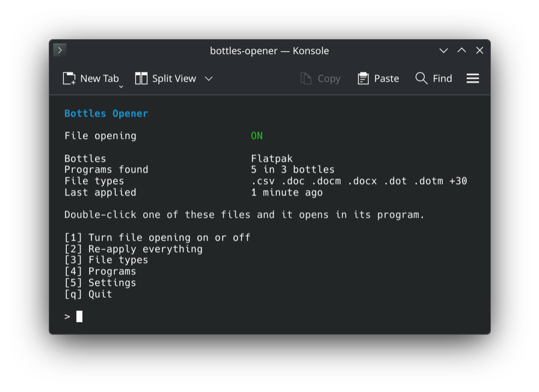The image size is (539, 392).
Task: Open the New Tab dropdown arrow
Action: pos(121,87)
